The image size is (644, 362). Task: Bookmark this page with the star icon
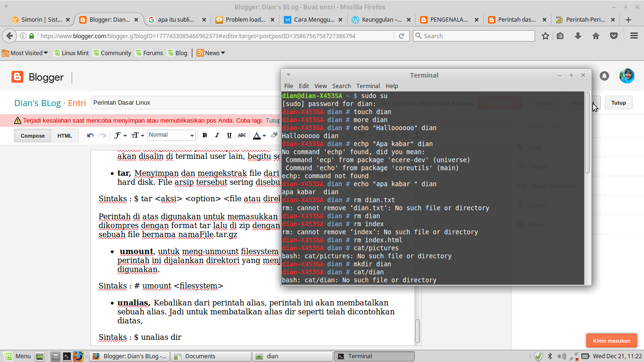click(x=545, y=36)
